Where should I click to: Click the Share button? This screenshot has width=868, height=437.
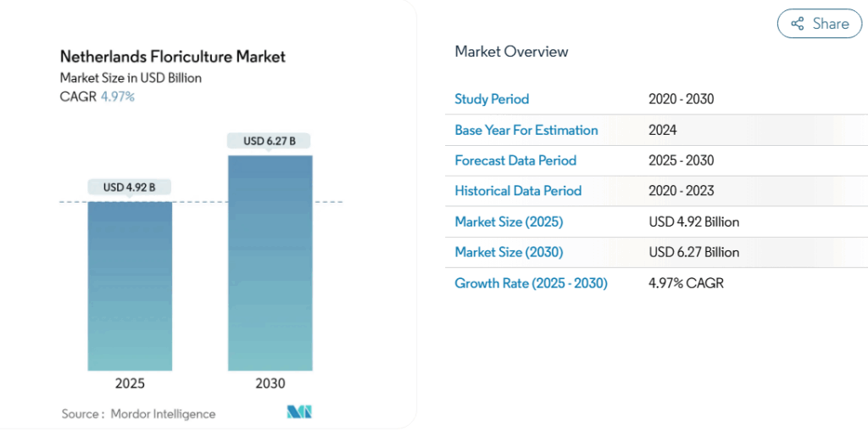820,24
